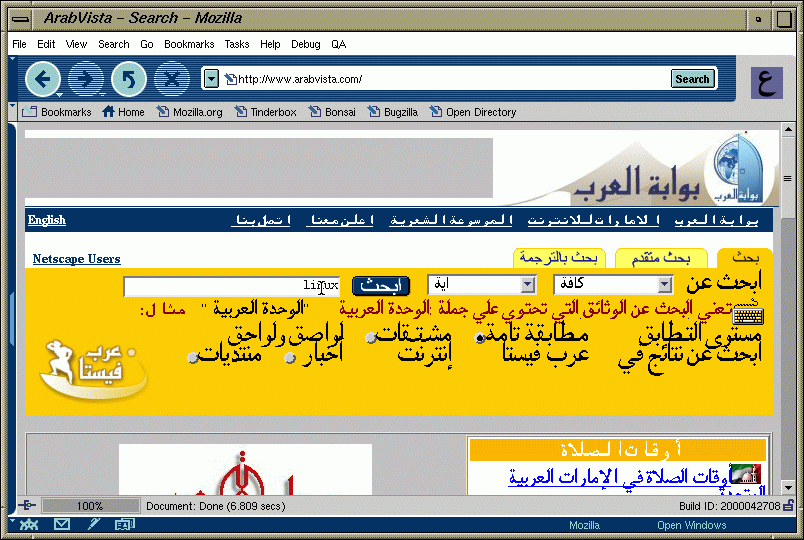Open the Open Windows taskbar menu

692,525
